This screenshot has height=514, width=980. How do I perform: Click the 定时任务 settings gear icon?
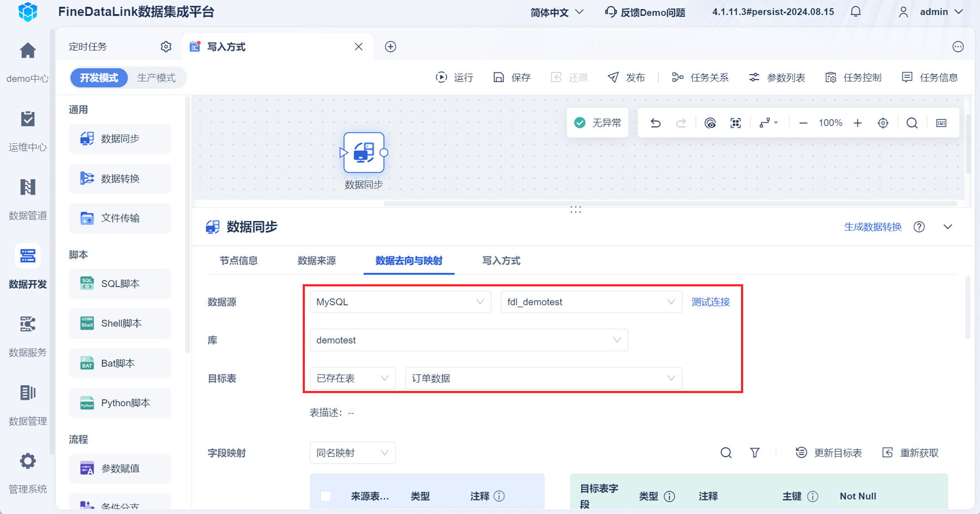[x=166, y=47]
